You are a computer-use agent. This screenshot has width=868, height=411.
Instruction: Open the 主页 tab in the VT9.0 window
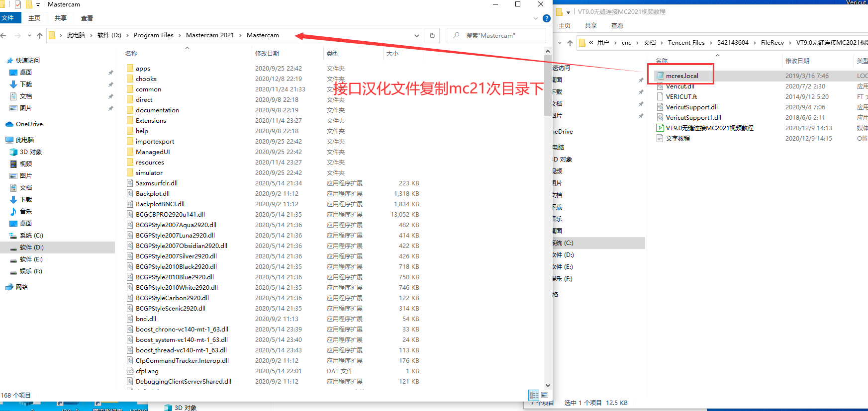(565, 26)
